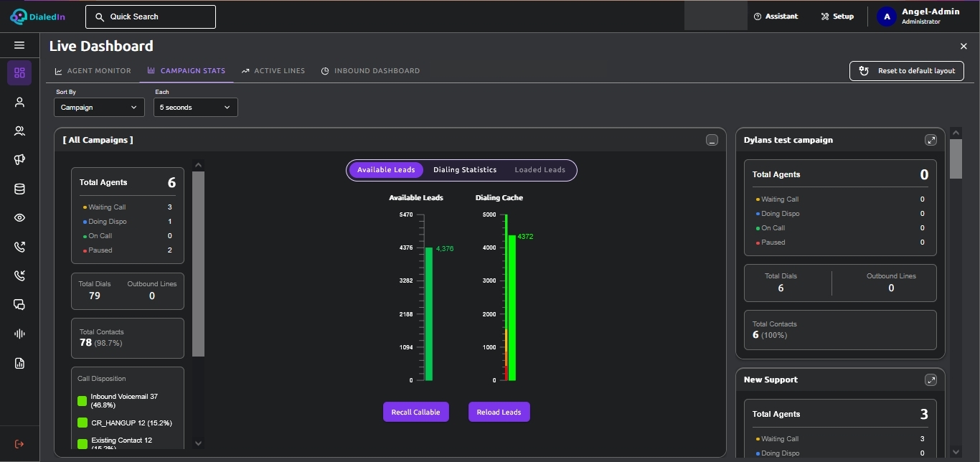The image size is (980, 462).
Task: Select the Dialing Statistics toggle
Action: (x=465, y=170)
